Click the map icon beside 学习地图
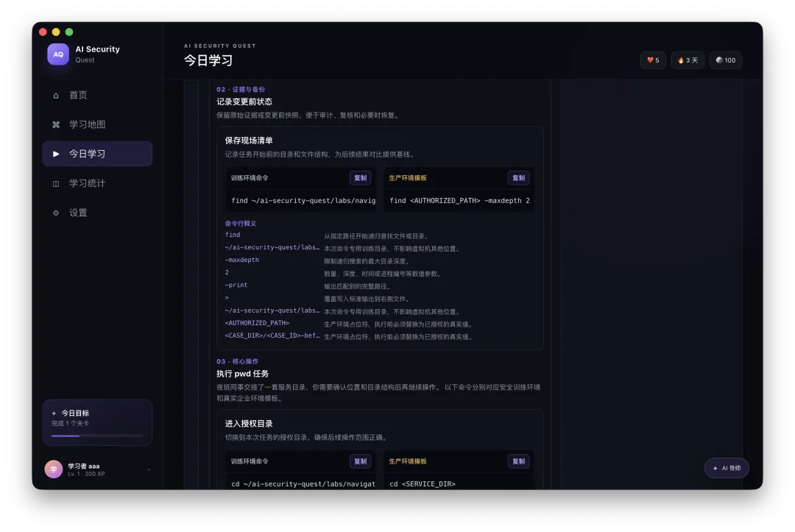795x532 pixels. tap(56, 124)
